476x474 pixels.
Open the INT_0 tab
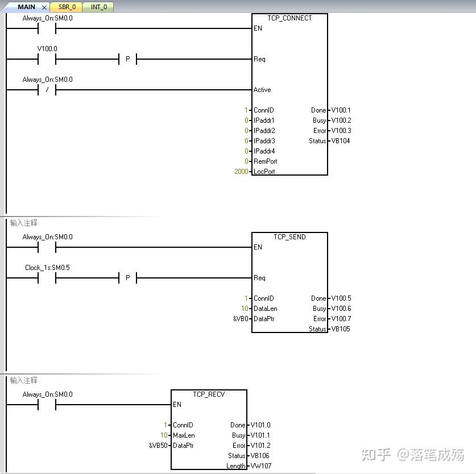98,7
